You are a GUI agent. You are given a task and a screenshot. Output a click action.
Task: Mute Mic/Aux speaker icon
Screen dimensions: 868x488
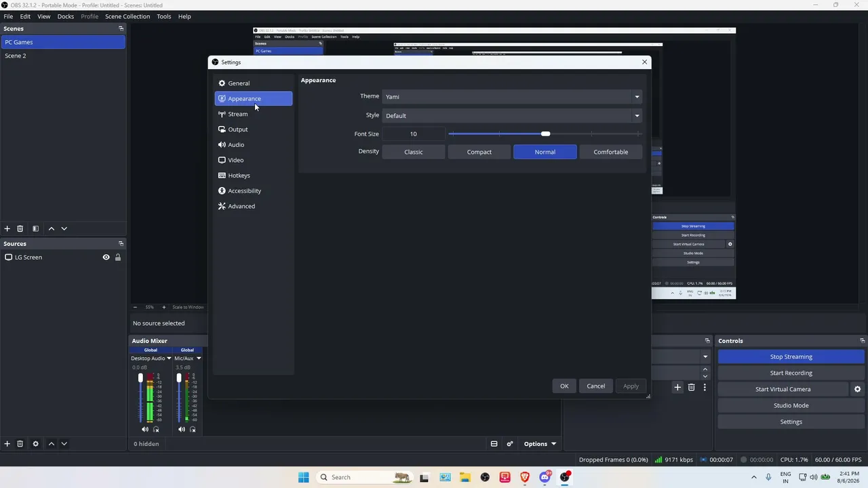pos(181,429)
